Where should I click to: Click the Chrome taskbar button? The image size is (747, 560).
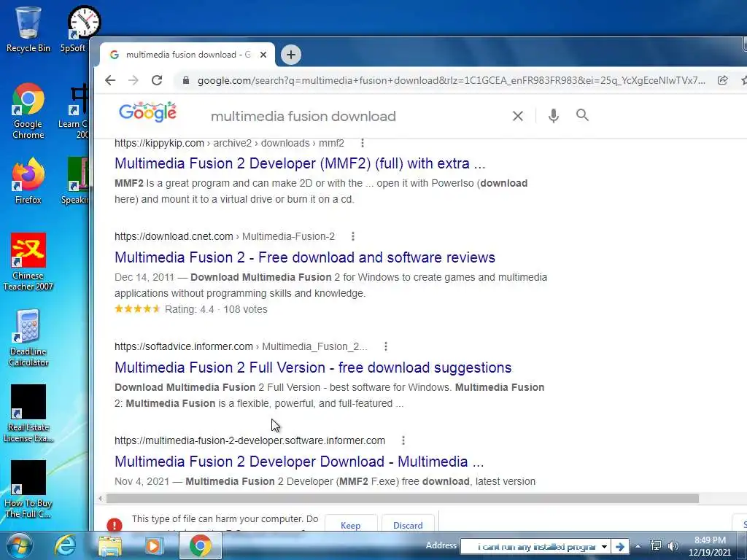[200, 545]
